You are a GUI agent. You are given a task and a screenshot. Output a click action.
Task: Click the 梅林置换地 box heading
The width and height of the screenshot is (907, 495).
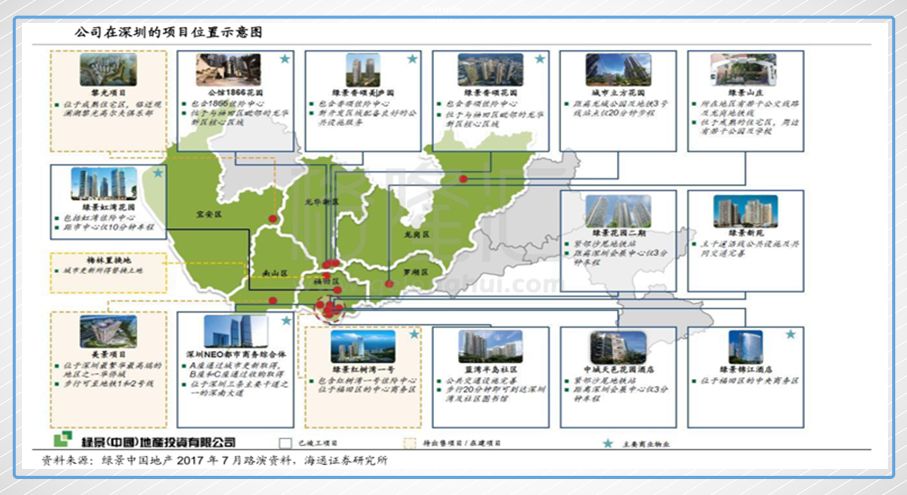click(108, 260)
